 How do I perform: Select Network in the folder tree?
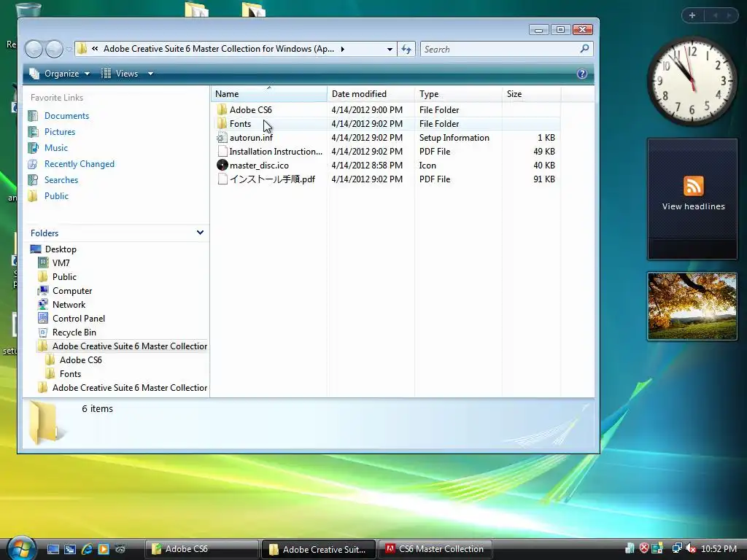pyautogui.click(x=69, y=304)
